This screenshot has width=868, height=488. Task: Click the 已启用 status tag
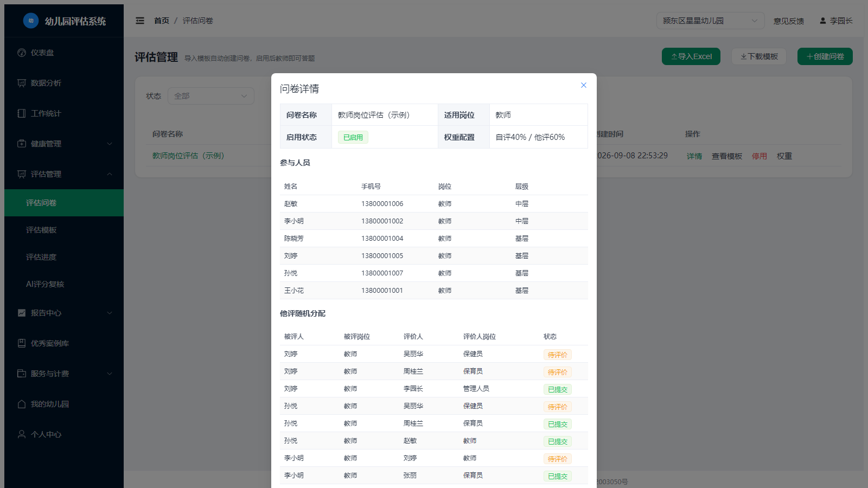(x=353, y=137)
